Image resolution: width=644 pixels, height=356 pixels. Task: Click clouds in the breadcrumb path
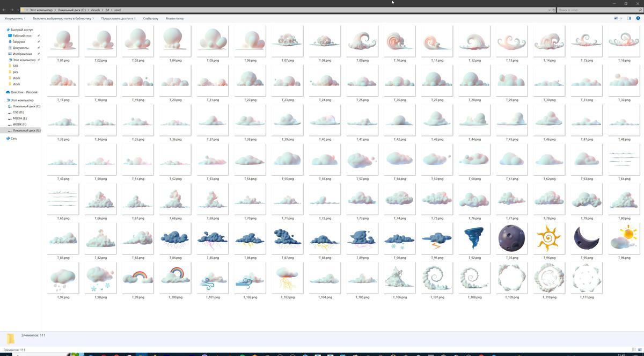95,10
